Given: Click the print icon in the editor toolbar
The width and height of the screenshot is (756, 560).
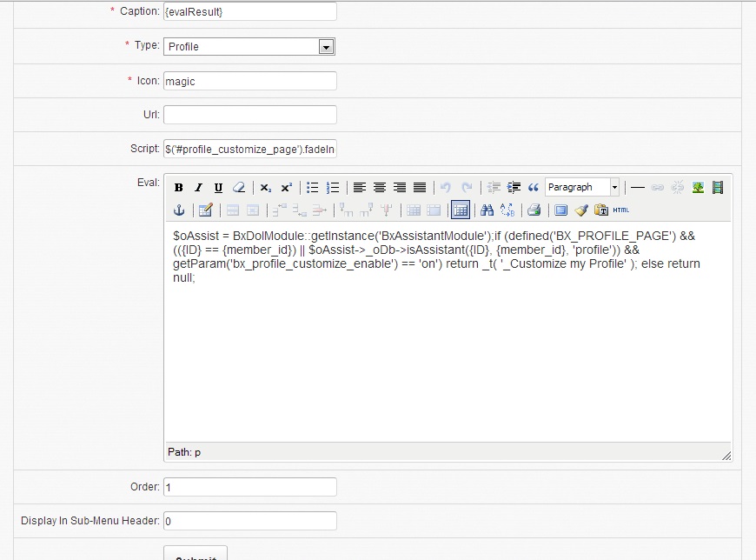Looking at the screenshot, I should coord(534,210).
